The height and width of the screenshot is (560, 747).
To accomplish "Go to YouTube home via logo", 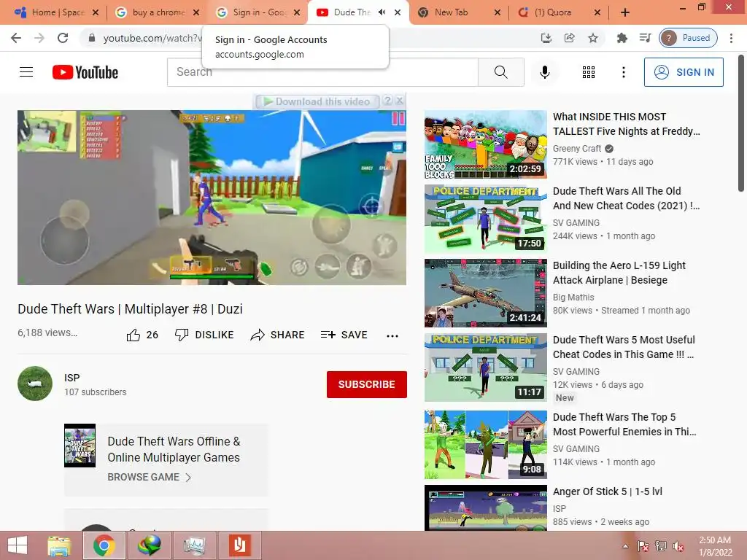I will coord(85,72).
